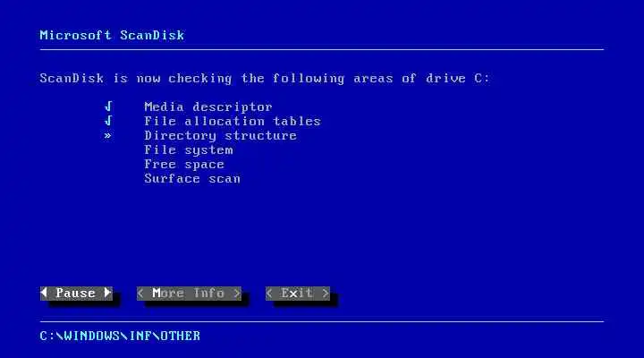This screenshot has width=644, height=358.
Task: Click the C:\WINDOWS\INF\OTHER status path
Action: click(x=120, y=337)
